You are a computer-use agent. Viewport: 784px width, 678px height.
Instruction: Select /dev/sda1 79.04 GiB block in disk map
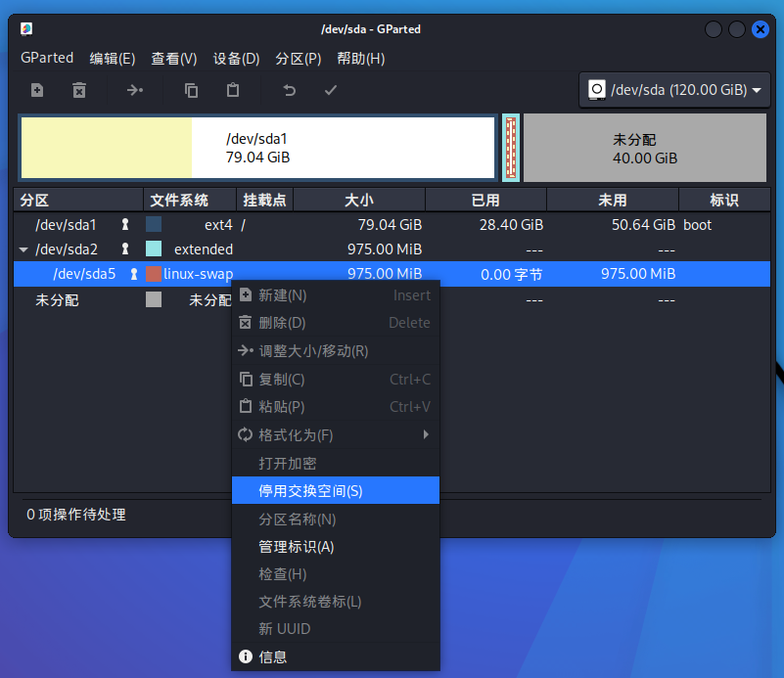tap(258, 148)
